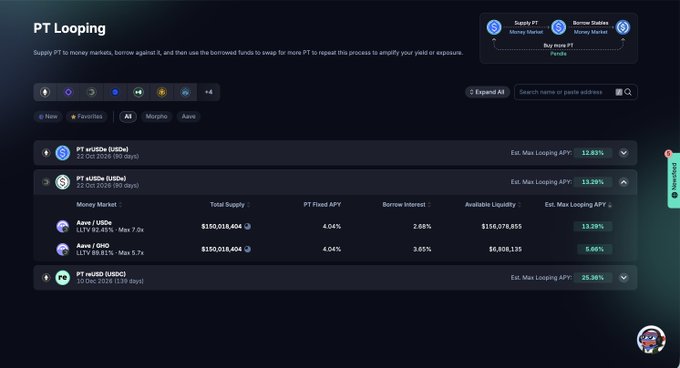Image resolution: width=680 pixels, height=368 pixels.
Task: Click the slash shortcut icon in search box
Action: pos(619,92)
